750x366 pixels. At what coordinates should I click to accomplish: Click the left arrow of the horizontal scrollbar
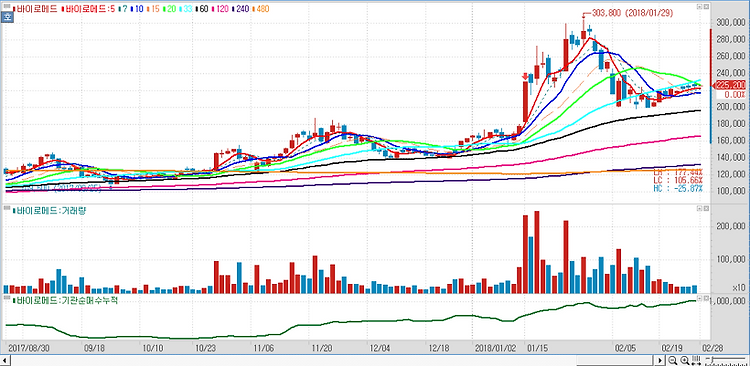point(5,360)
